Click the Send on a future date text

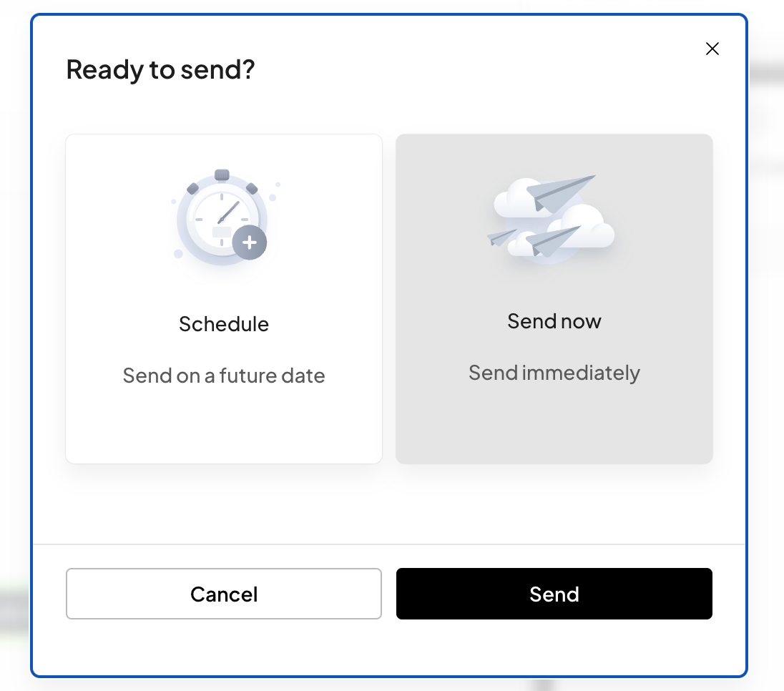pos(224,376)
